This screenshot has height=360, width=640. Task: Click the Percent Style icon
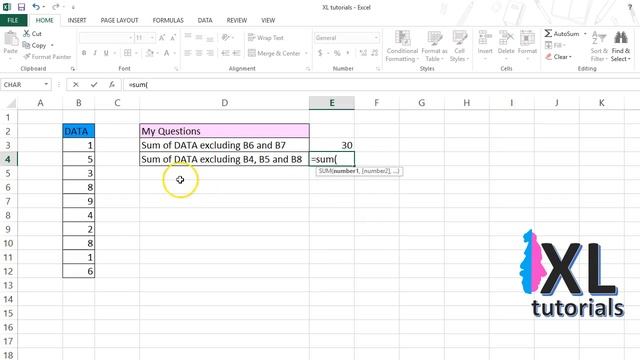click(337, 53)
